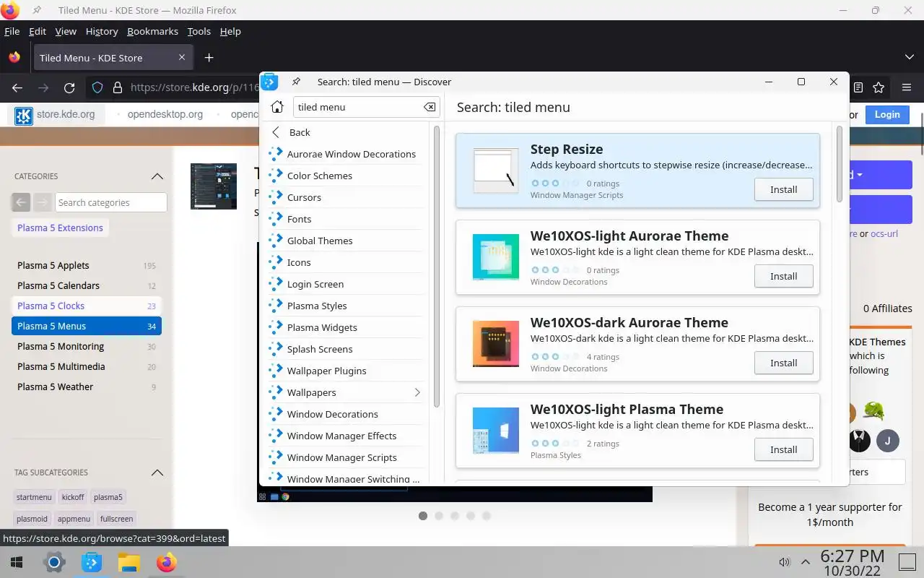The width and height of the screenshot is (924, 578).
Task: Select Plasma 5 Extensions breadcrumb
Action: tap(60, 228)
